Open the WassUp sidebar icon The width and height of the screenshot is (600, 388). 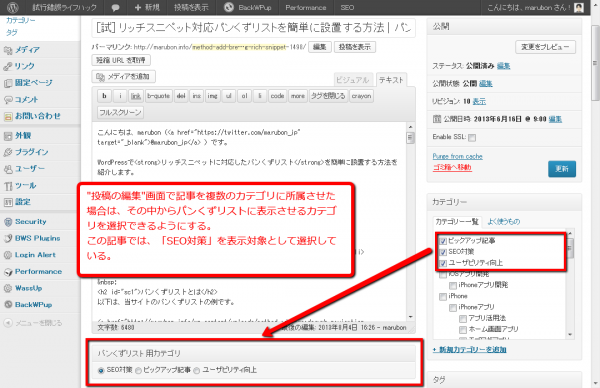pyautogui.click(x=8, y=288)
